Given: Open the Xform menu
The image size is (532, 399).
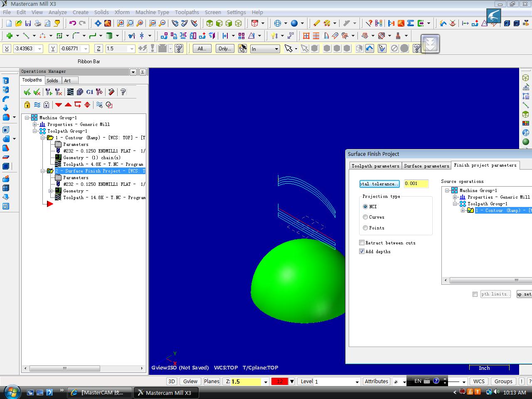Looking at the screenshot, I should coord(122,12).
